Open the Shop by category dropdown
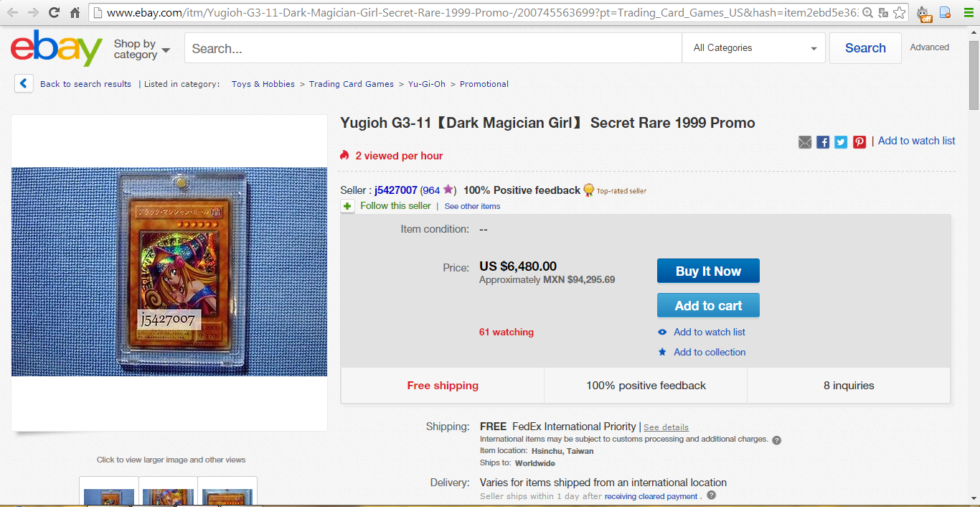 coord(142,49)
